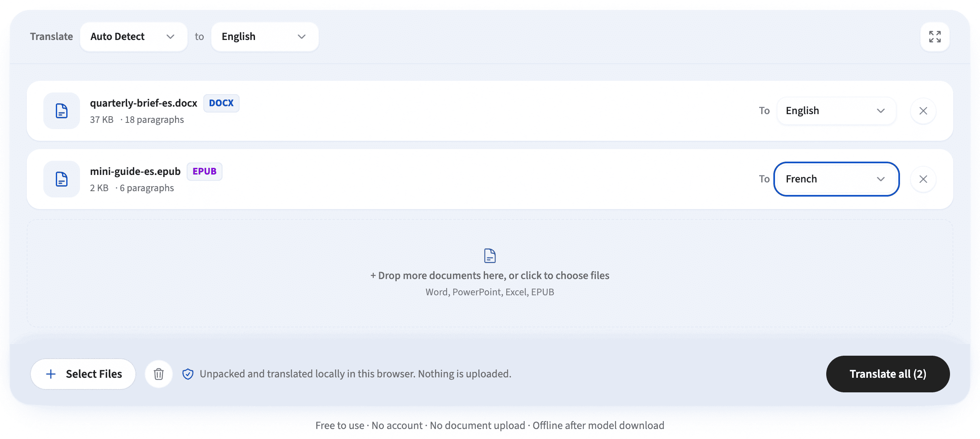Click the 37 KB file size
Image resolution: width=980 pixels, height=439 pixels.
coord(102,120)
